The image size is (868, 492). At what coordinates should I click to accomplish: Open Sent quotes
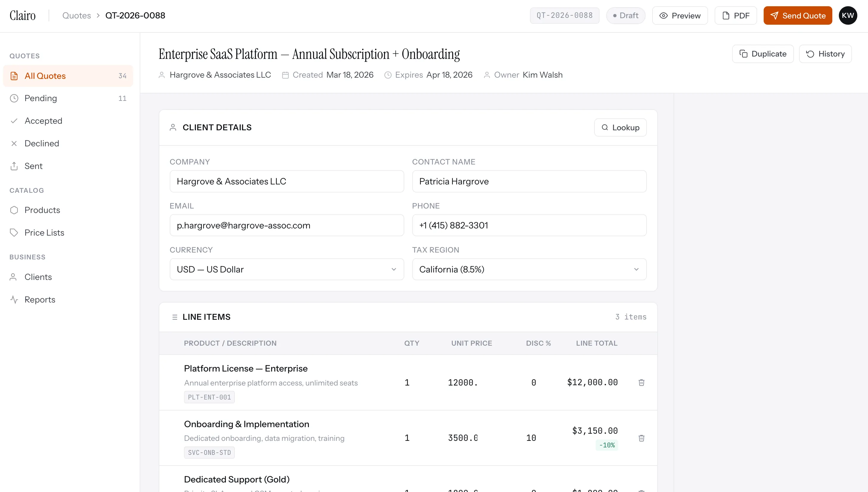pos(68,166)
